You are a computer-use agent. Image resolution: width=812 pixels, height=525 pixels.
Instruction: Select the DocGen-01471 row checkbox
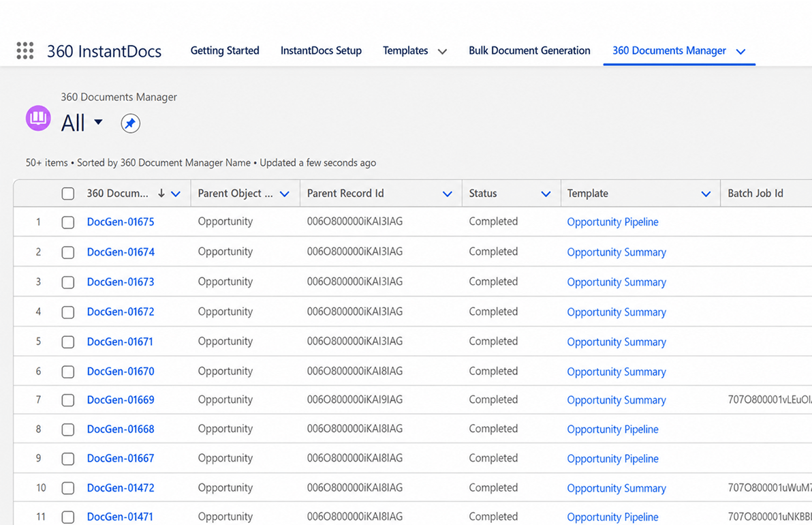(x=68, y=517)
